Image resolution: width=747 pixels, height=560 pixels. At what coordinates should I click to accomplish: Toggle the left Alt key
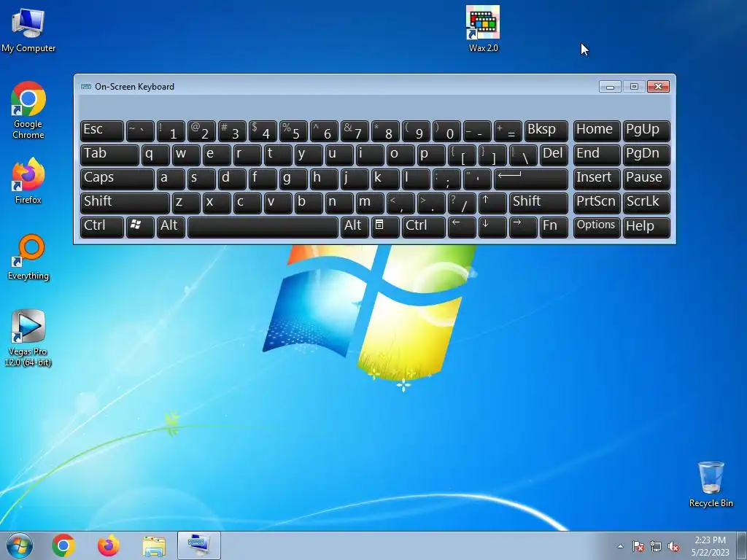click(x=171, y=227)
